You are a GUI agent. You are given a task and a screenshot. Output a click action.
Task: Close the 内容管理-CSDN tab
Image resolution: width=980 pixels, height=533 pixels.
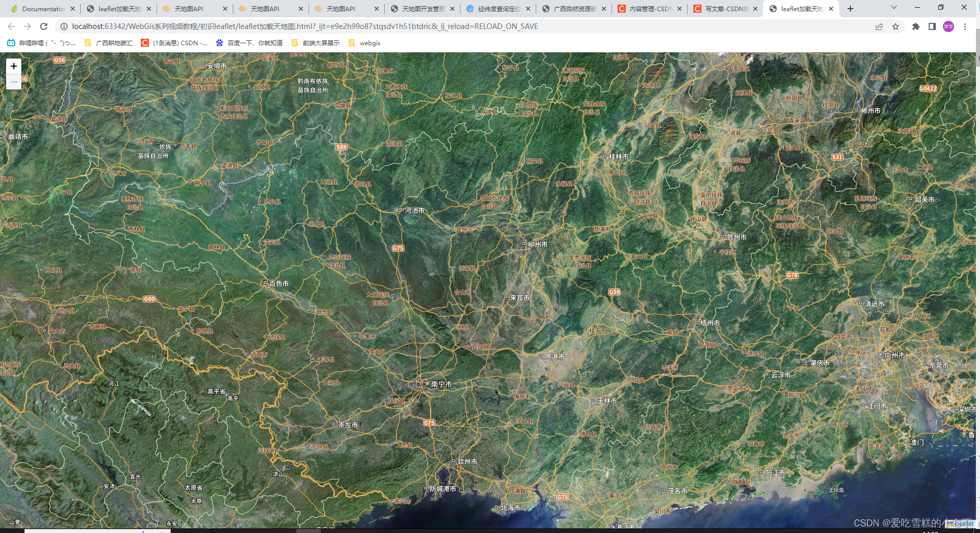point(680,9)
